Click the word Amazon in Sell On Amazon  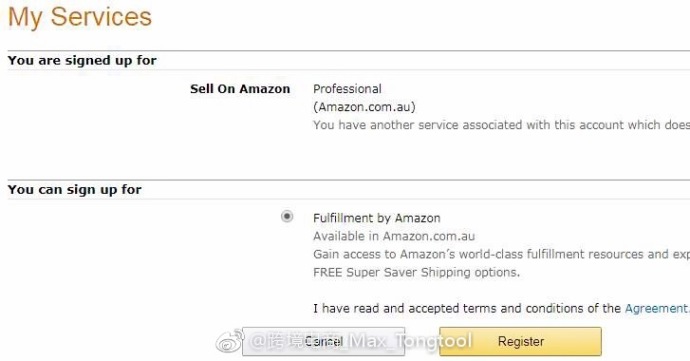pyautogui.click(x=265, y=89)
